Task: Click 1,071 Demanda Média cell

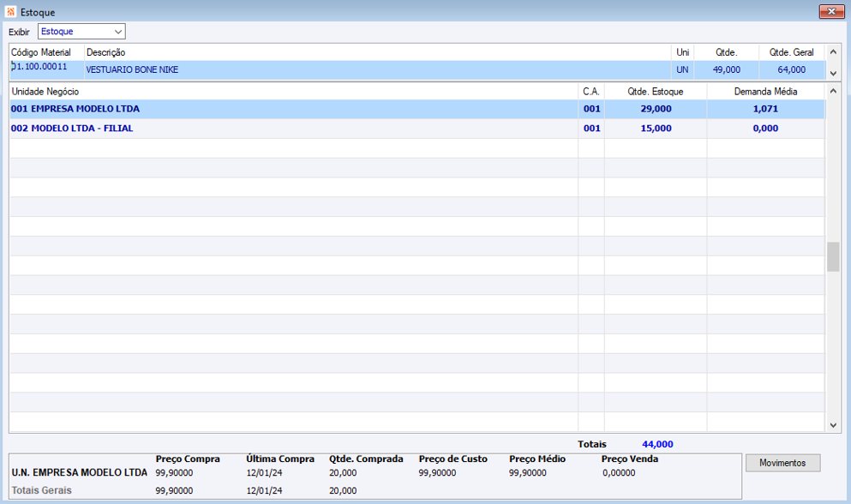Action: 766,109
